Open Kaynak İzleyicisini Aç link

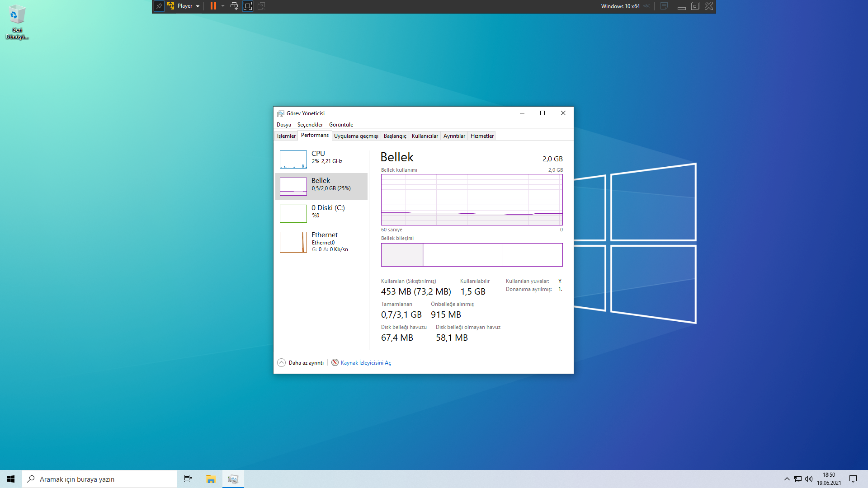tap(366, 363)
